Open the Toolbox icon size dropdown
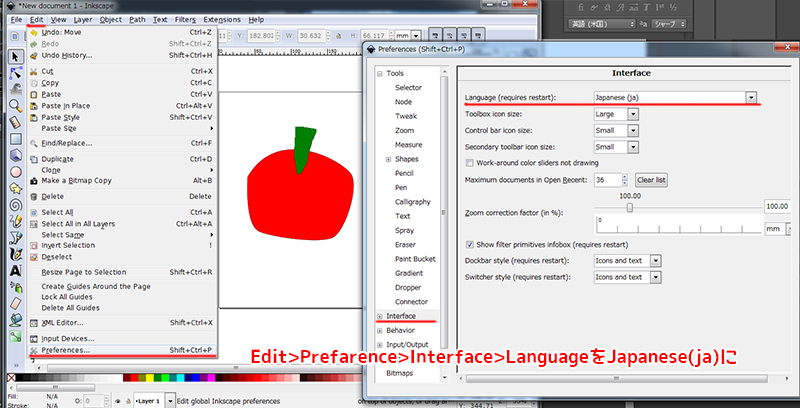The width and height of the screenshot is (800, 408). click(633, 114)
